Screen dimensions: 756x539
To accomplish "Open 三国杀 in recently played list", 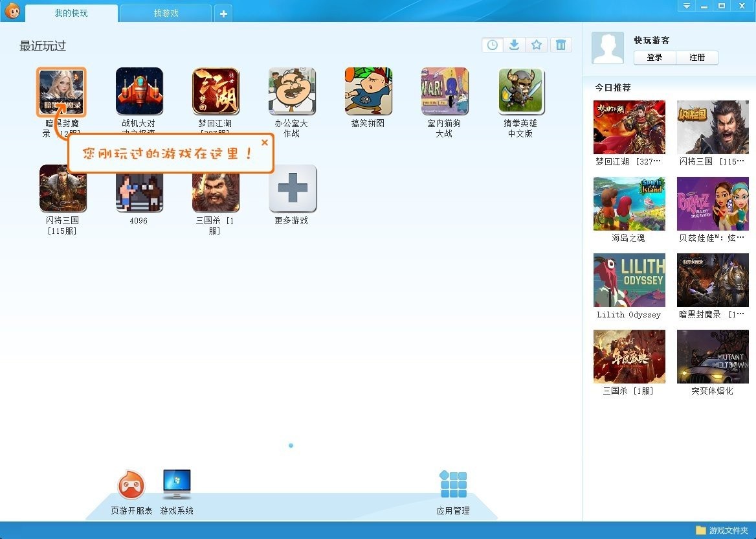I will (x=216, y=192).
